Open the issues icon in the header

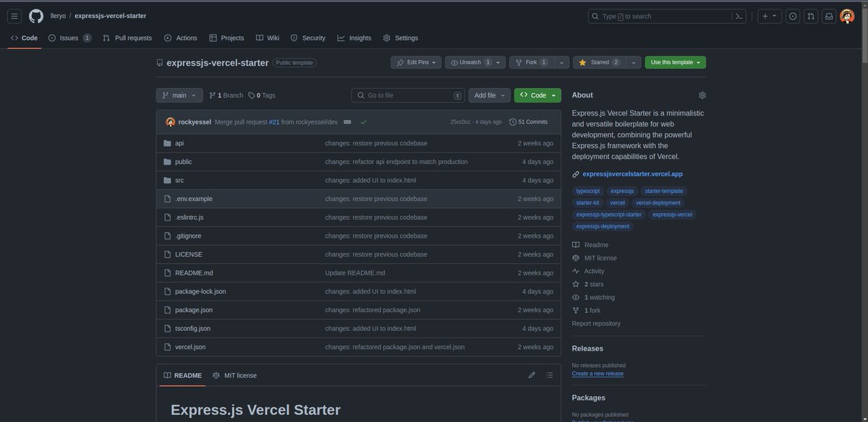793,16
